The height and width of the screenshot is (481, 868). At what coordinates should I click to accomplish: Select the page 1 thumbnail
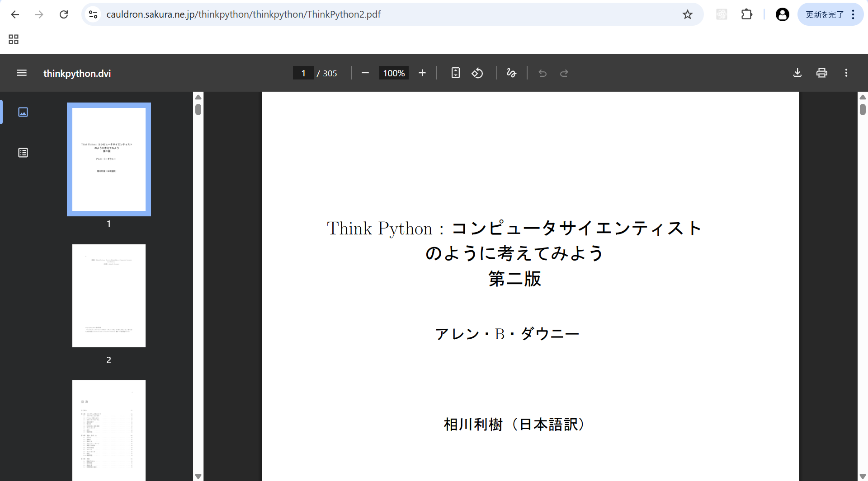click(x=109, y=159)
